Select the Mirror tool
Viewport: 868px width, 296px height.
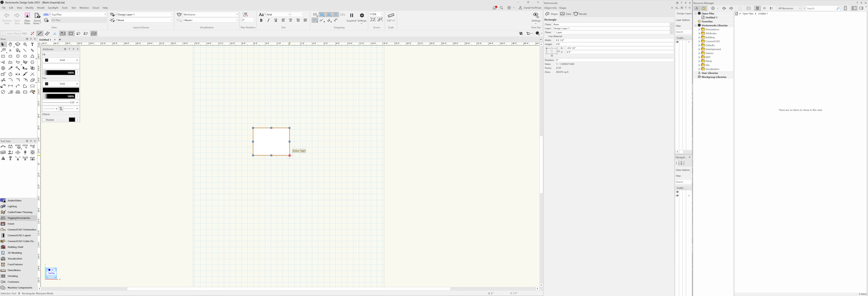[x=18, y=74]
